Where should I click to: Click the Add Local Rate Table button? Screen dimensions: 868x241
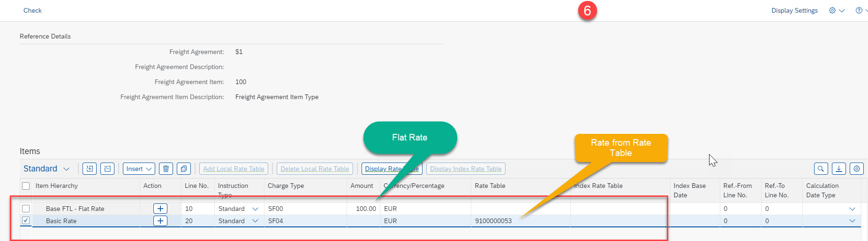[x=234, y=169]
